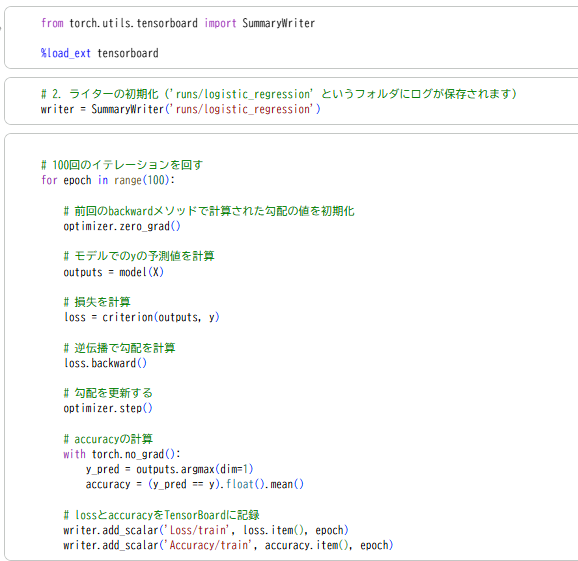
Task: Click the comment '# モデルでのyの予測値を計算'
Action: point(139,256)
